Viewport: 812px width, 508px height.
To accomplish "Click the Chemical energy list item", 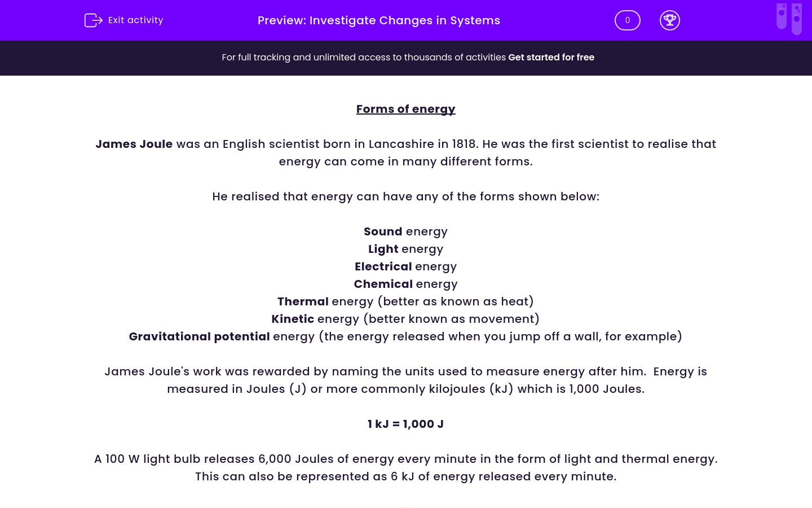I will click(x=405, y=284).
